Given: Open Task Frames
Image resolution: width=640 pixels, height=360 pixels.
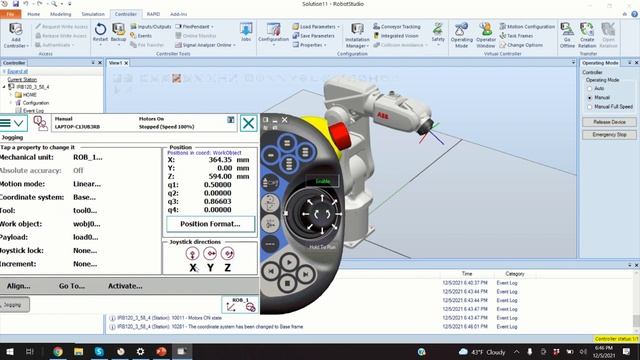Looking at the screenshot, I should [516, 36].
